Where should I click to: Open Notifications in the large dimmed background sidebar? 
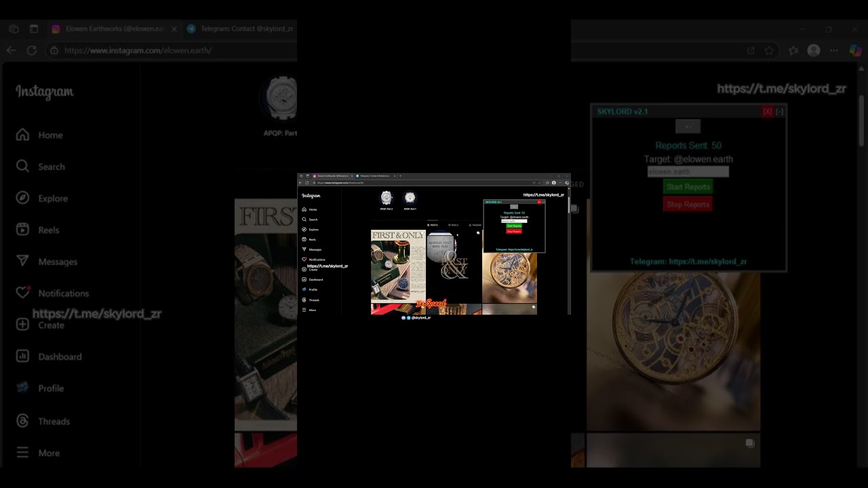pos(53,293)
